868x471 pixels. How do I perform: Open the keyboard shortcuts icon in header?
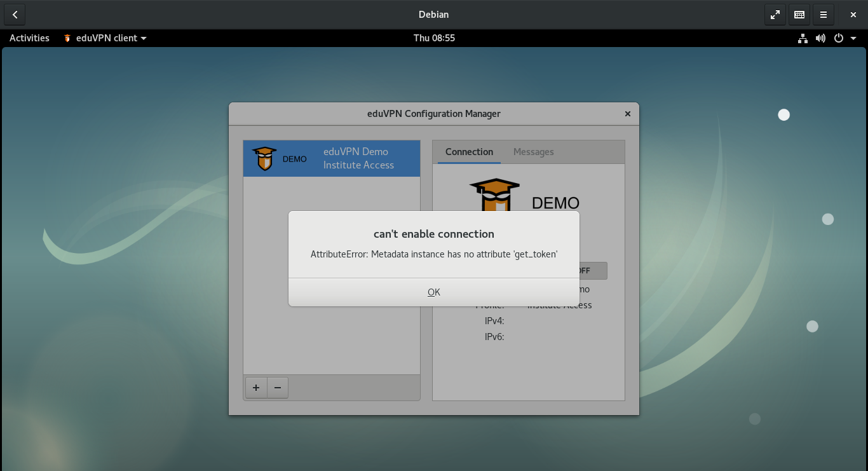click(799, 15)
